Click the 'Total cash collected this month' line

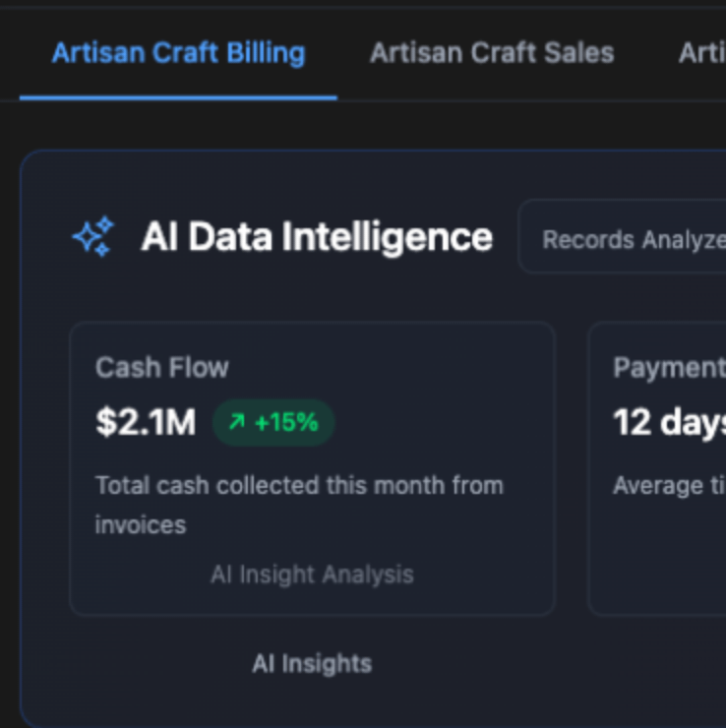(298, 485)
